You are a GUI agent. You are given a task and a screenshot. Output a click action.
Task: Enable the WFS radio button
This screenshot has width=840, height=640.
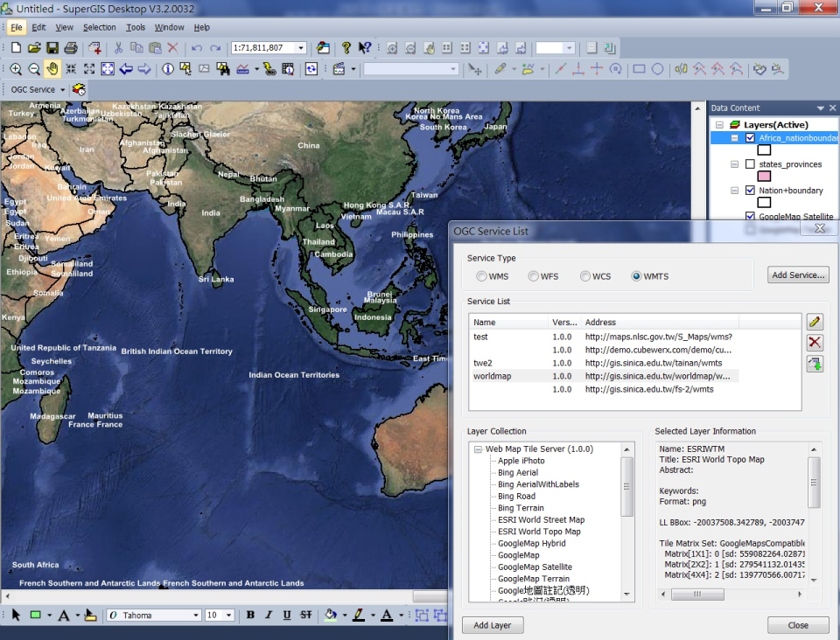click(x=532, y=275)
